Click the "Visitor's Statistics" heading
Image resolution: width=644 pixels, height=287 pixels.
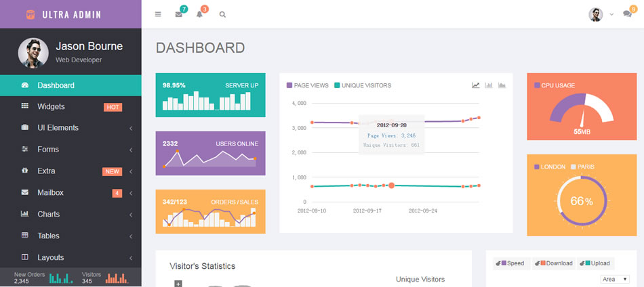pyautogui.click(x=203, y=266)
